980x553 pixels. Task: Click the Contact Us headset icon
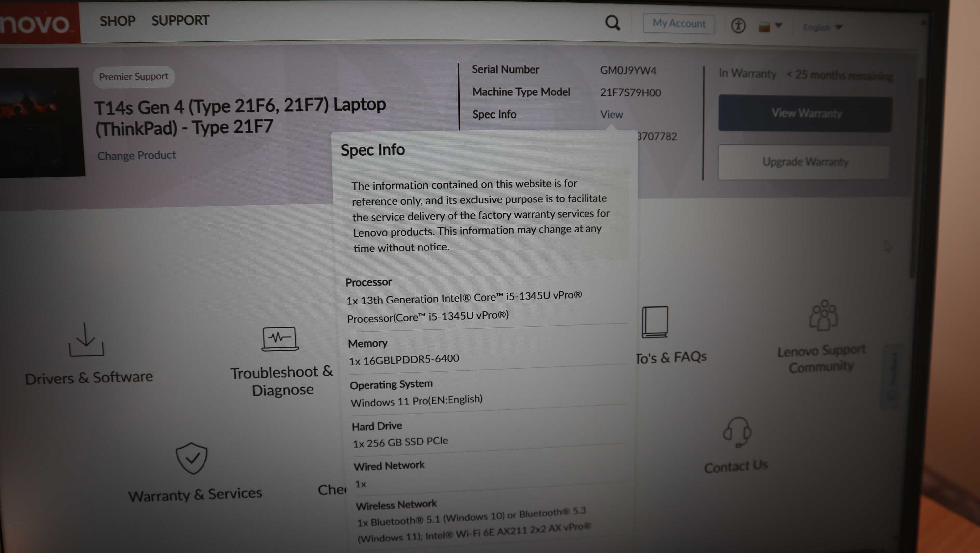[737, 432]
